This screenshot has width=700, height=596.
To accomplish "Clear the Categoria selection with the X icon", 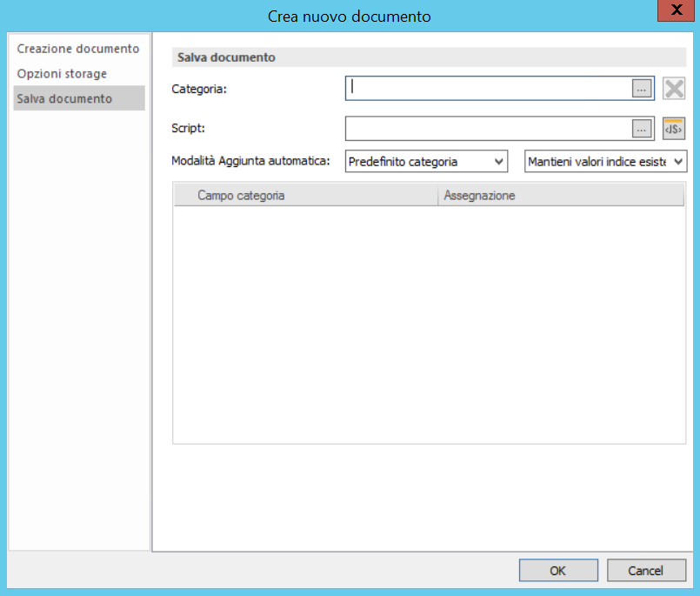I will 674,88.
